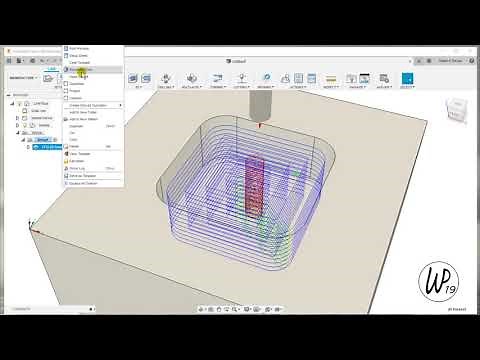Open the Task Manager icon under Manage

point(364,78)
